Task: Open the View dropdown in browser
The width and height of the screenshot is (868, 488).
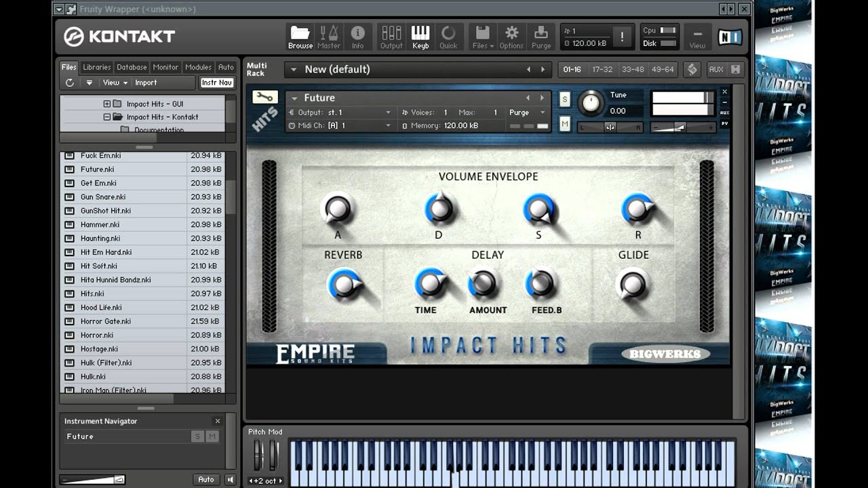Action: pyautogui.click(x=115, y=83)
